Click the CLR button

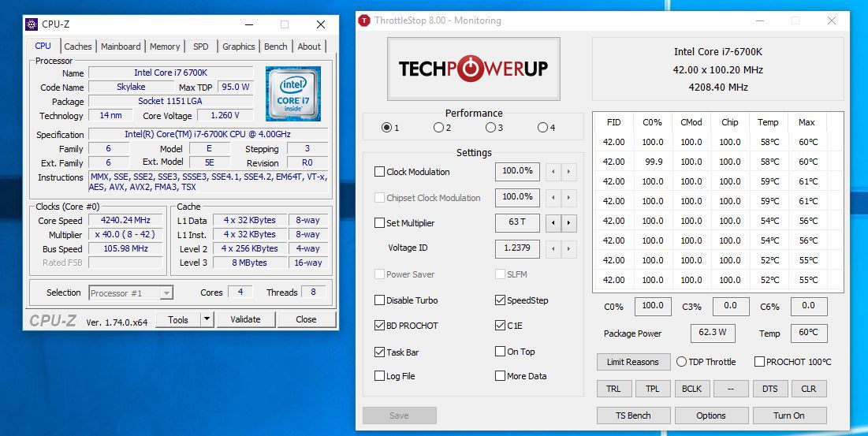click(x=809, y=389)
